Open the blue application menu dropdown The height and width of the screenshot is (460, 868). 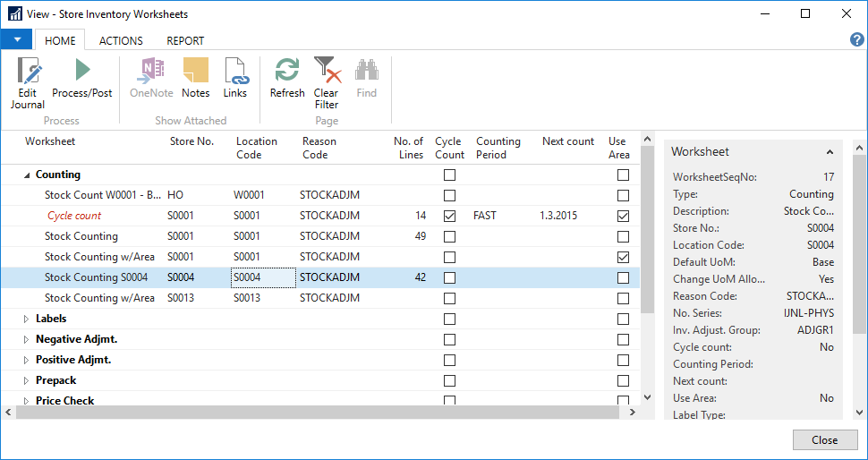[17, 39]
